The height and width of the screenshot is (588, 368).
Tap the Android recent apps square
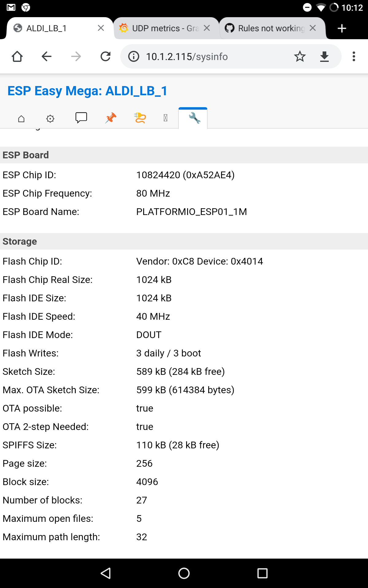(x=263, y=573)
